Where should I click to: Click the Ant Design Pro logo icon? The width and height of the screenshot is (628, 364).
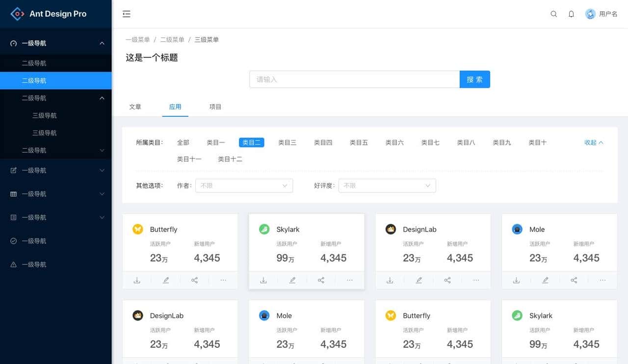click(x=17, y=14)
